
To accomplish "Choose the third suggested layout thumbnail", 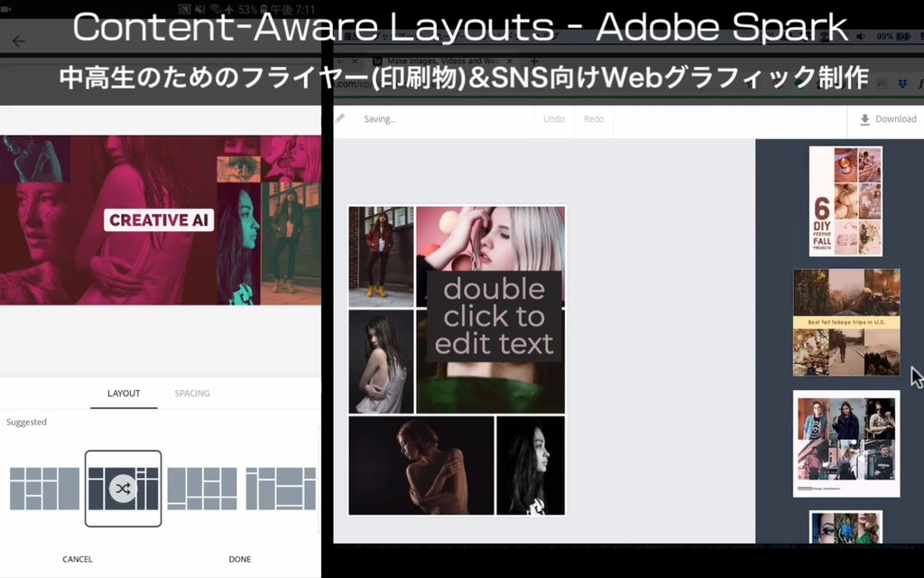I will (202, 489).
